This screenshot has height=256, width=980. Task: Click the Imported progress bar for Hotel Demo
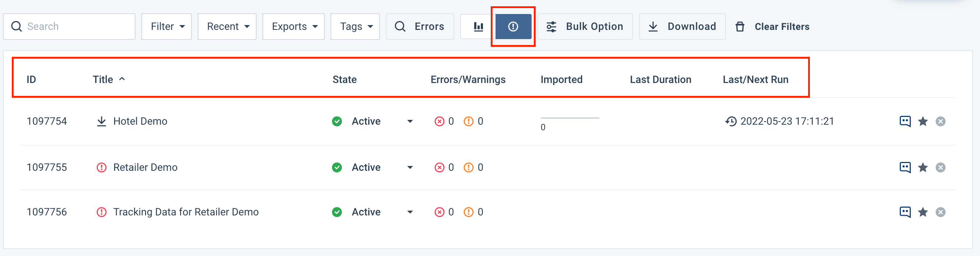click(570, 118)
